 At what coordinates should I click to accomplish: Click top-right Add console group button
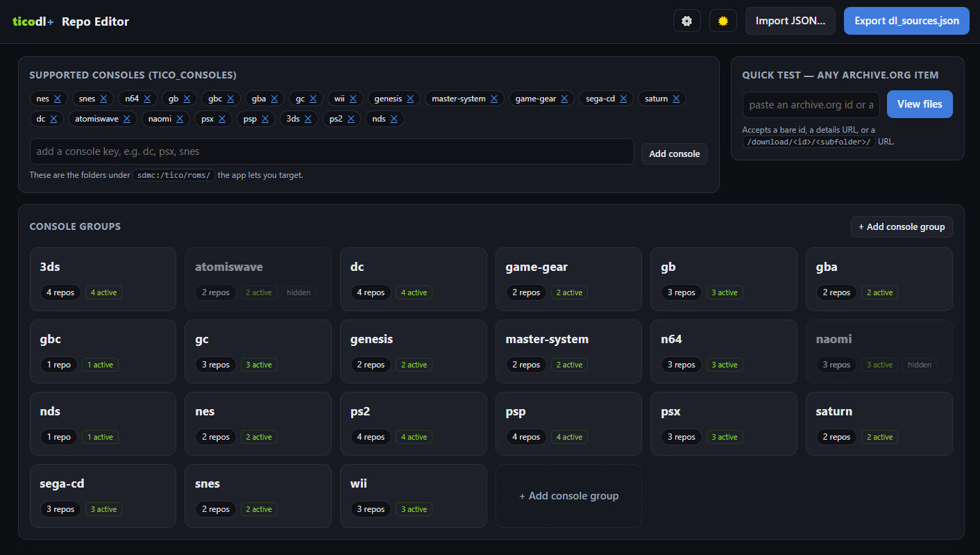pyautogui.click(x=902, y=226)
